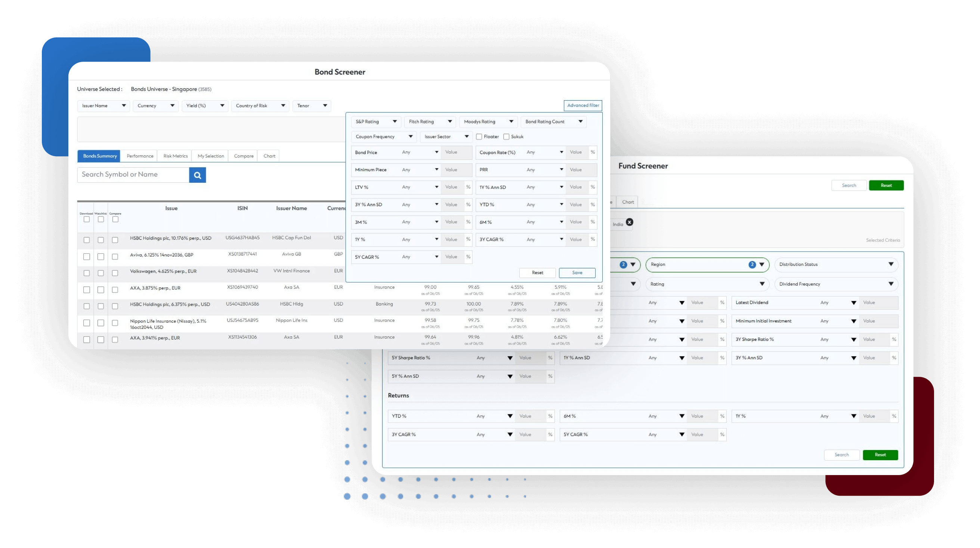Click the 5Y CAGR % Value field in Bond Screener
The width and height of the screenshot is (980, 548).
click(452, 257)
